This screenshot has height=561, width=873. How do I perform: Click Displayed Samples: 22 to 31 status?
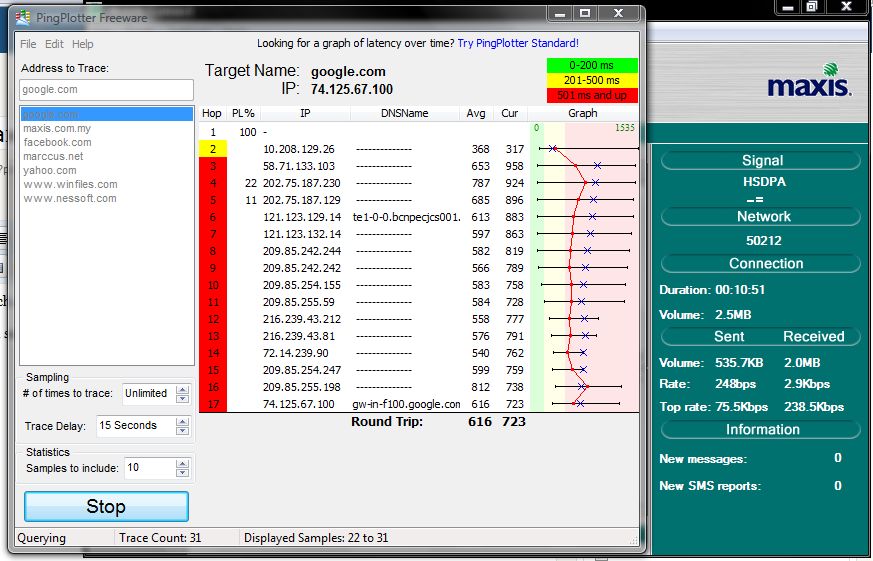316,538
